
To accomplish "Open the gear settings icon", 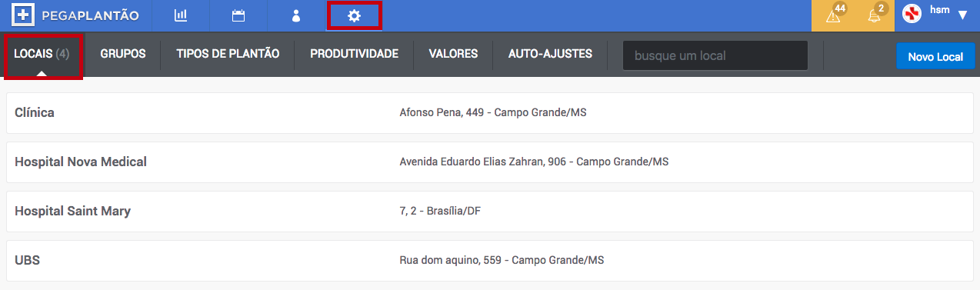I will pos(354,15).
